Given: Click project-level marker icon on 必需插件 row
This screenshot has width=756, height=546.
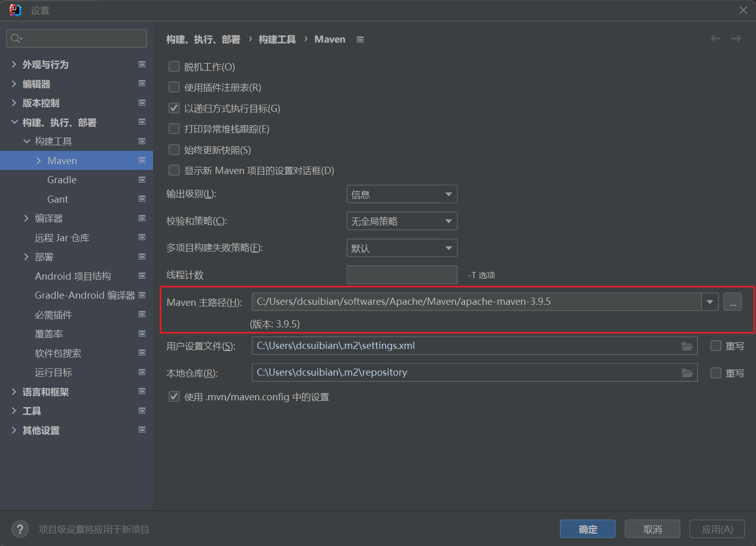Looking at the screenshot, I should (142, 315).
